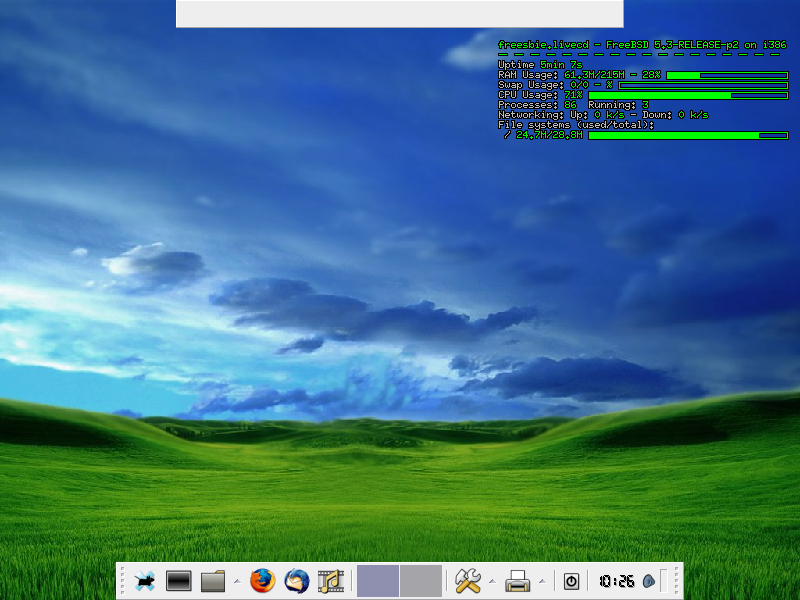800x600 pixels.
Task: Open the Xfce mouse menu icon
Action: [144, 581]
